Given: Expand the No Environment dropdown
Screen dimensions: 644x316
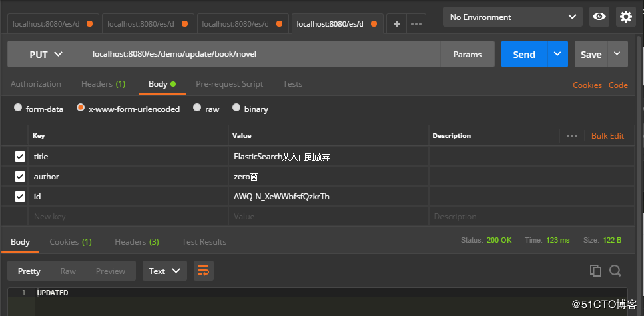Looking at the screenshot, I should 512,17.
